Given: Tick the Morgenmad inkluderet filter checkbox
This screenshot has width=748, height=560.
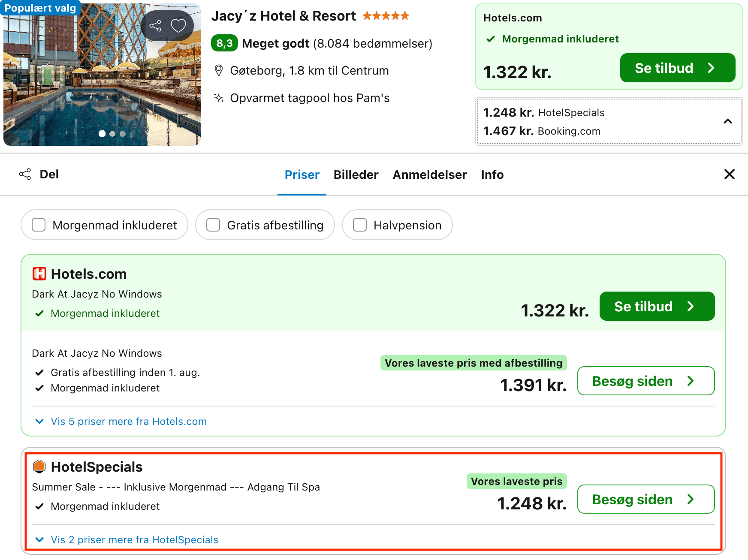Looking at the screenshot, I should [x=39, y=225].
